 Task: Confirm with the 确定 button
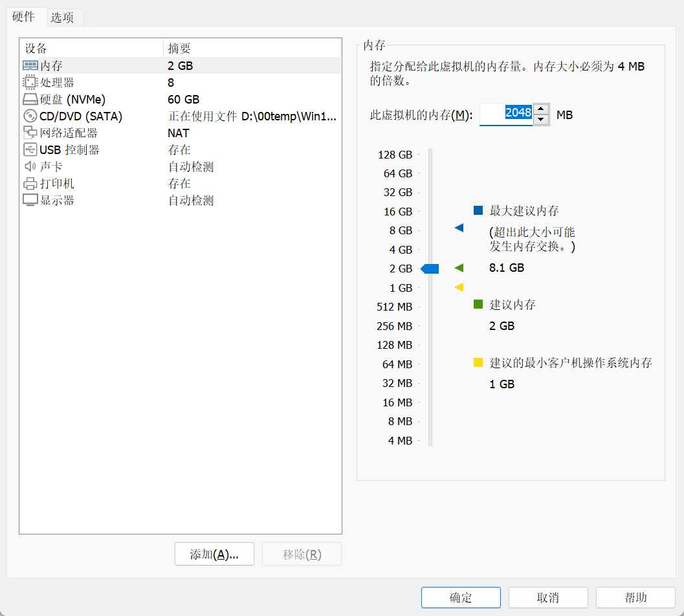pyautogui.click(x=461, y=597)
